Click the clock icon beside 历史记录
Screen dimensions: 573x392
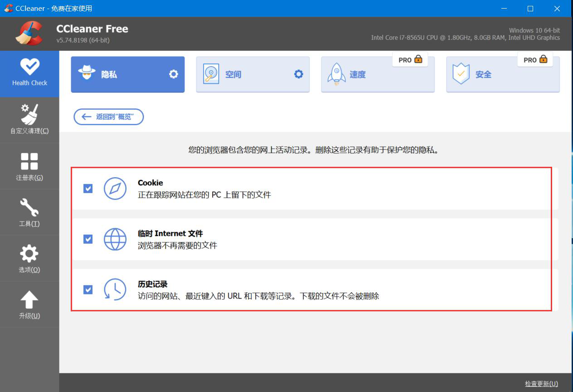[115, 290]
